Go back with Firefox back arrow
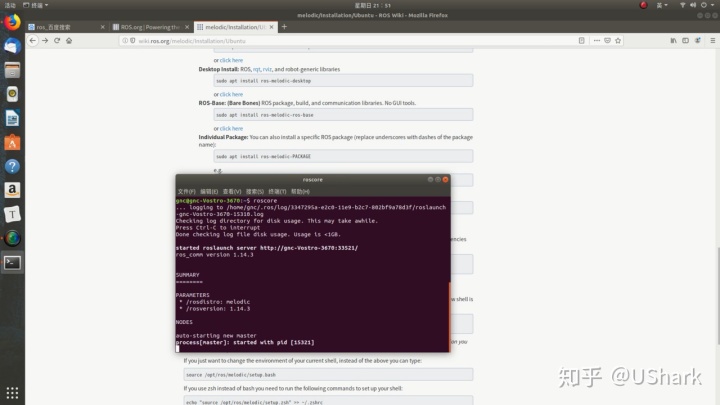720x405 pixels. pyautogui.click(x=33, y=40)
